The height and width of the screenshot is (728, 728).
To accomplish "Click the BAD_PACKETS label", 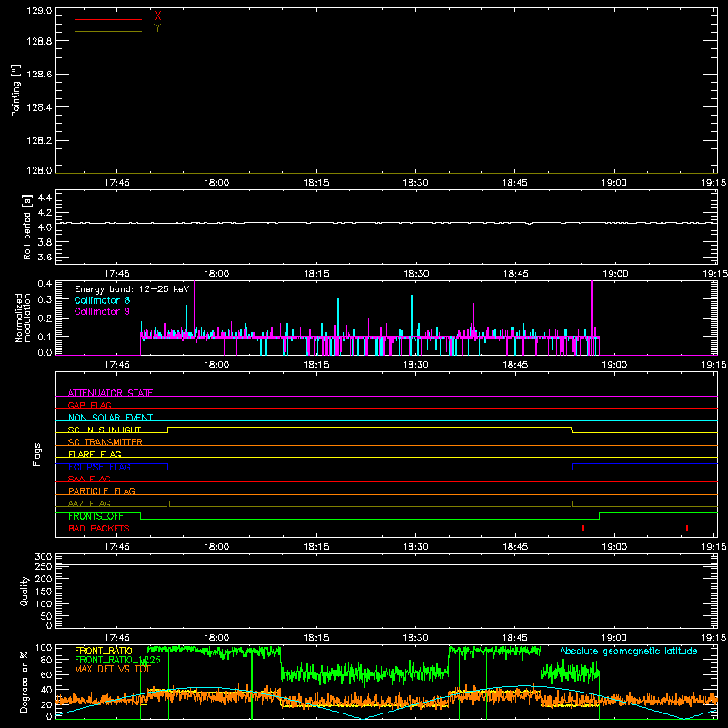I will point(99,528).
